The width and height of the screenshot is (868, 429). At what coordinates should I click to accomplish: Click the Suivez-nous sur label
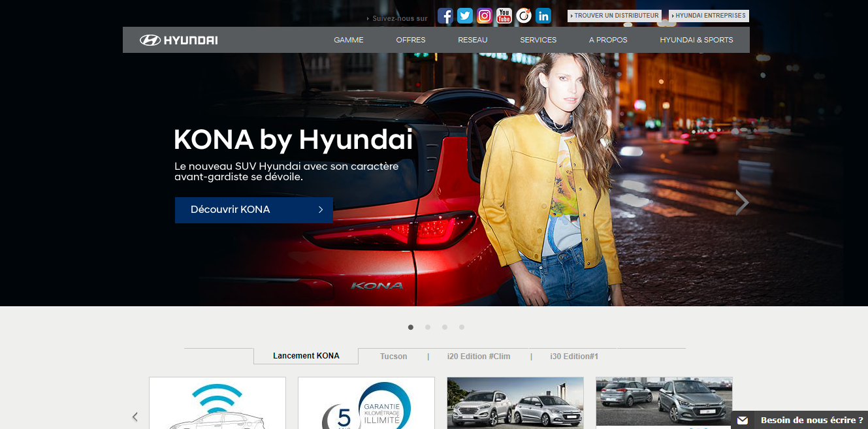(400, 18)
